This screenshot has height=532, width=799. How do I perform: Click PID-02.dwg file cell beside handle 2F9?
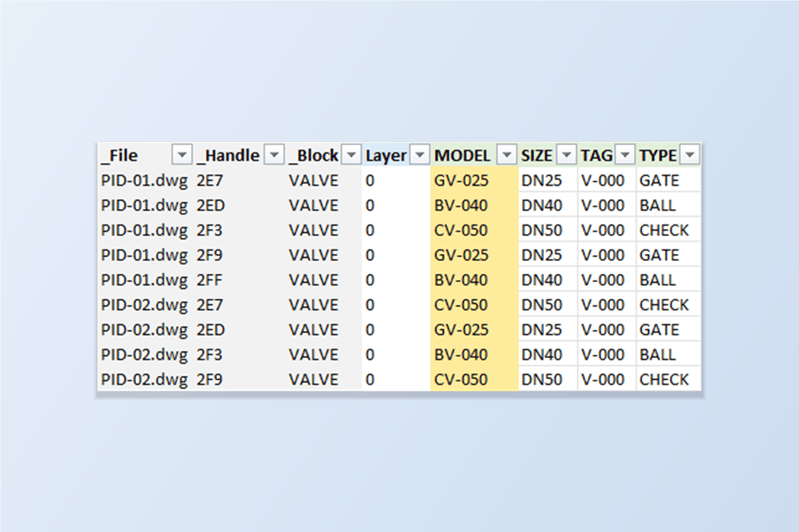[x=145, y=380]
